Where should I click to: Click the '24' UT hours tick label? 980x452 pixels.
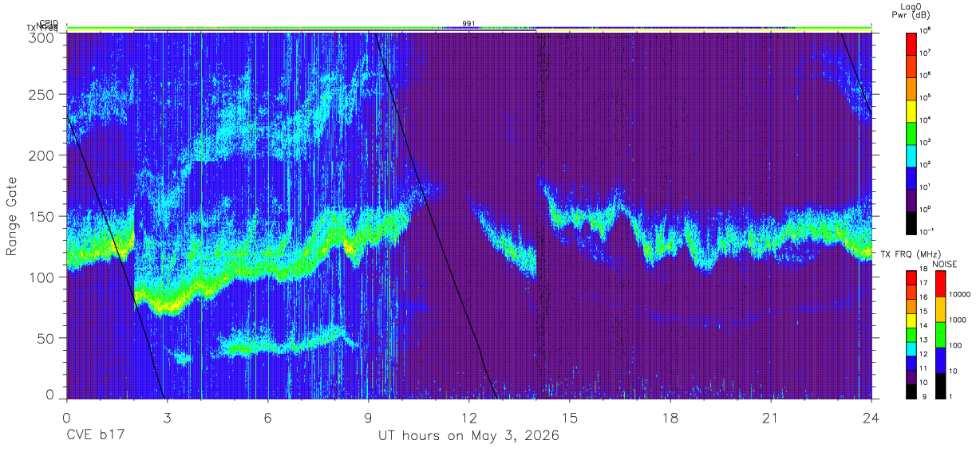click(x=871, y=418)
